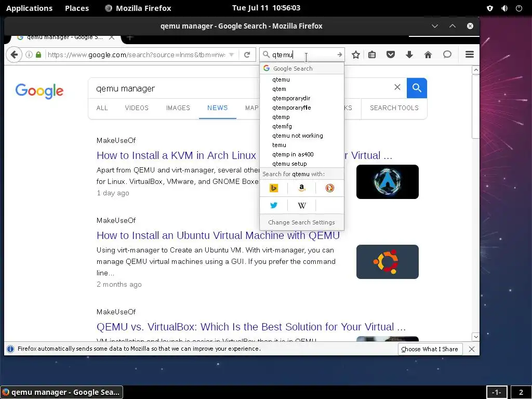Click the search bar magnifier icon
This screenshot has height=399, width=532.
(x=266, y=55)
